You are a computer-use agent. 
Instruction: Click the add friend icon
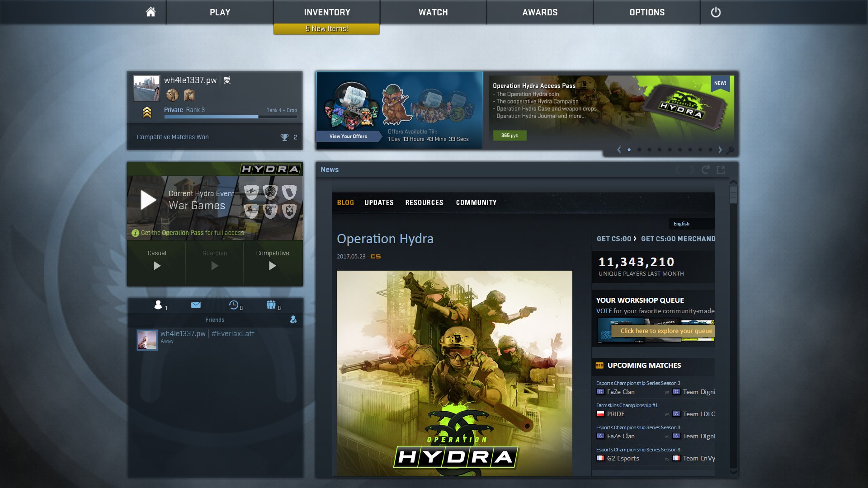(293, 319)
